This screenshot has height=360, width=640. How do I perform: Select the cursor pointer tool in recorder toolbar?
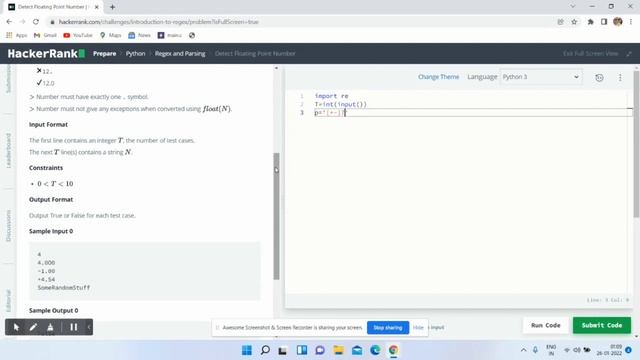tap(16, 327)
